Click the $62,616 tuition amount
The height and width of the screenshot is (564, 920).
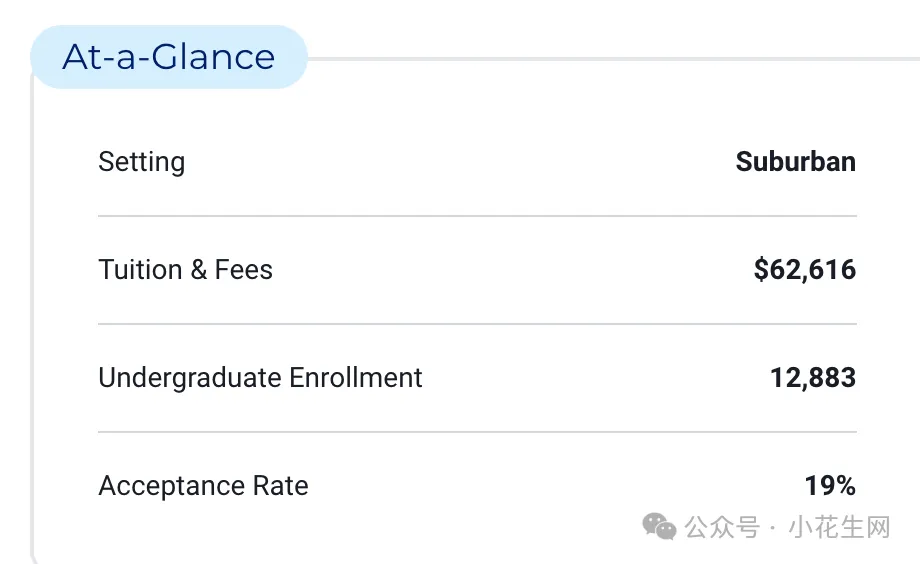pos(804,270)
